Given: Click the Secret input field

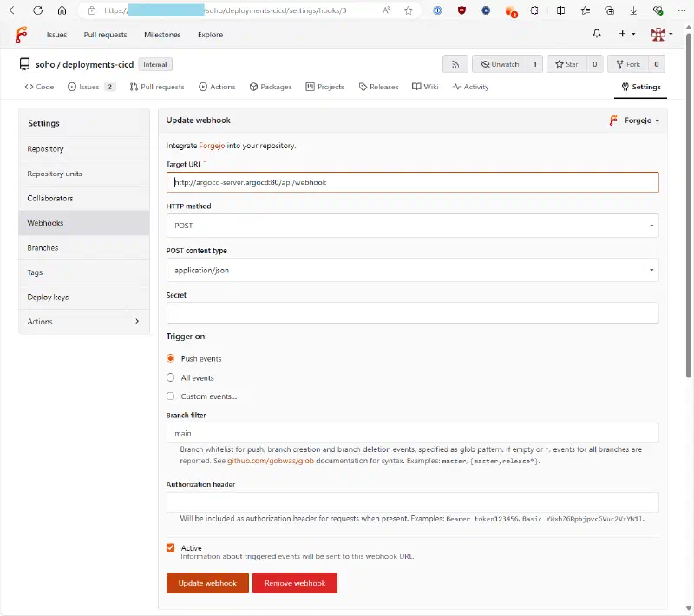Looking at the screenshot, I should [x=413, y=313].
